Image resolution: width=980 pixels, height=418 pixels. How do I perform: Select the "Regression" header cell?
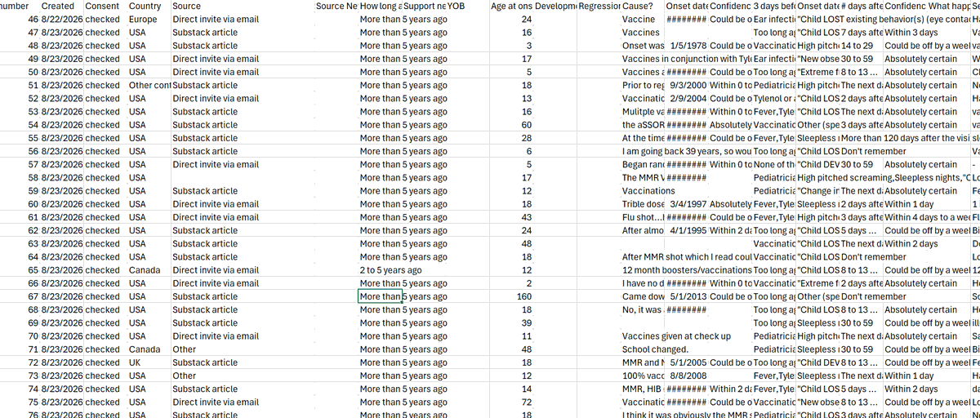pyautogui.click(x=598, y=6)
